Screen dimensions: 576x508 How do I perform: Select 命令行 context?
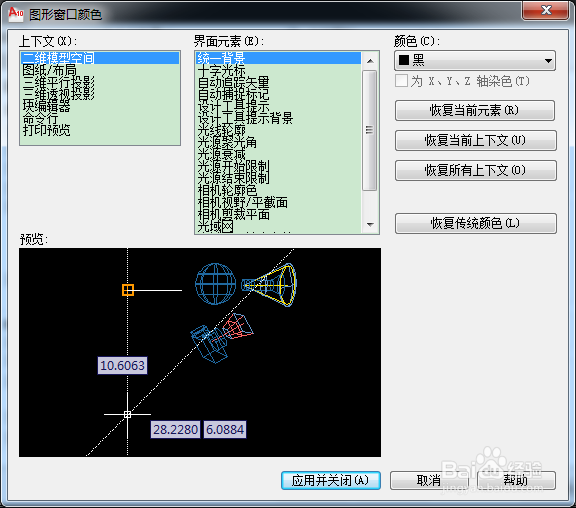[100, 118]
